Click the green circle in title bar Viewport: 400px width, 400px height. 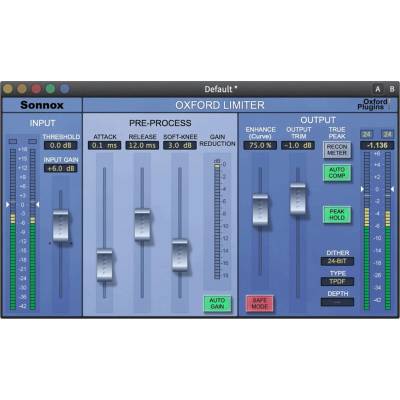(x=50, y=89)
